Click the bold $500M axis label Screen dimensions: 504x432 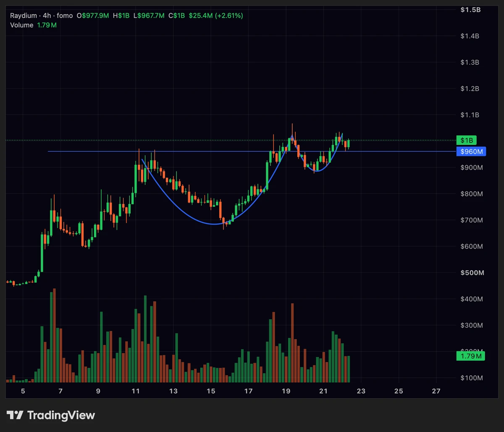click(x=472, y=273)
